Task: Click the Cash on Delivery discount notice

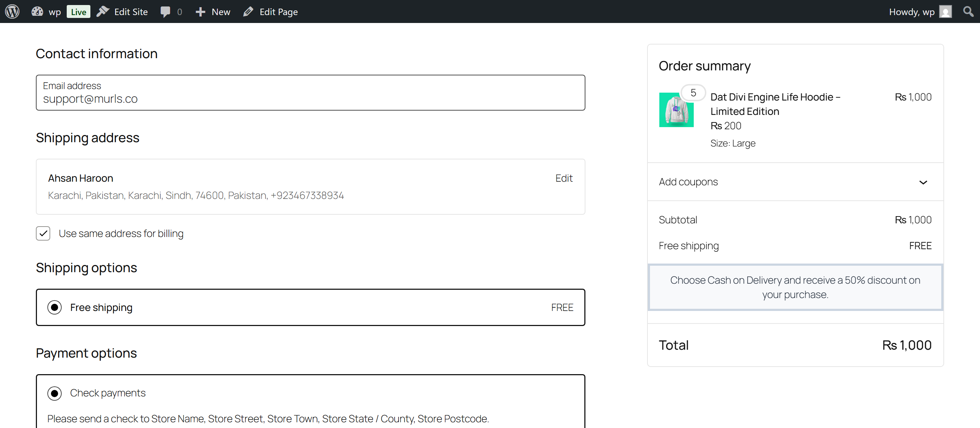Action: click(795, 287)
